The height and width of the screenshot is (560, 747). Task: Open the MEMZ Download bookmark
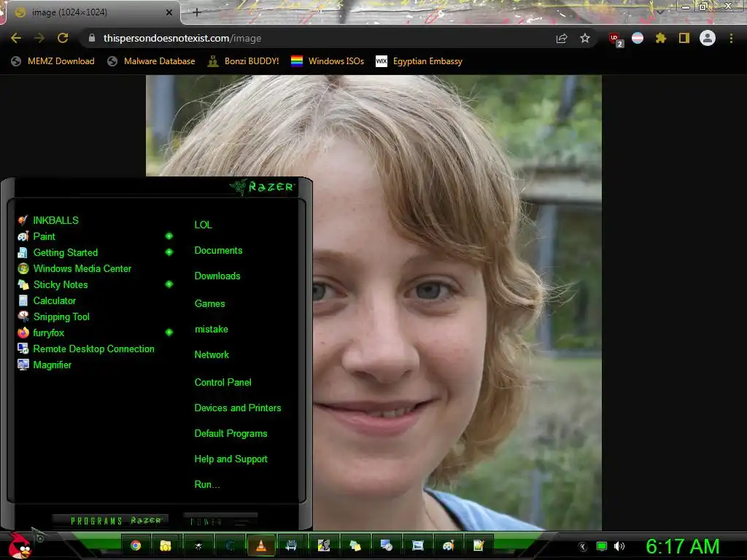pos(53,61)
